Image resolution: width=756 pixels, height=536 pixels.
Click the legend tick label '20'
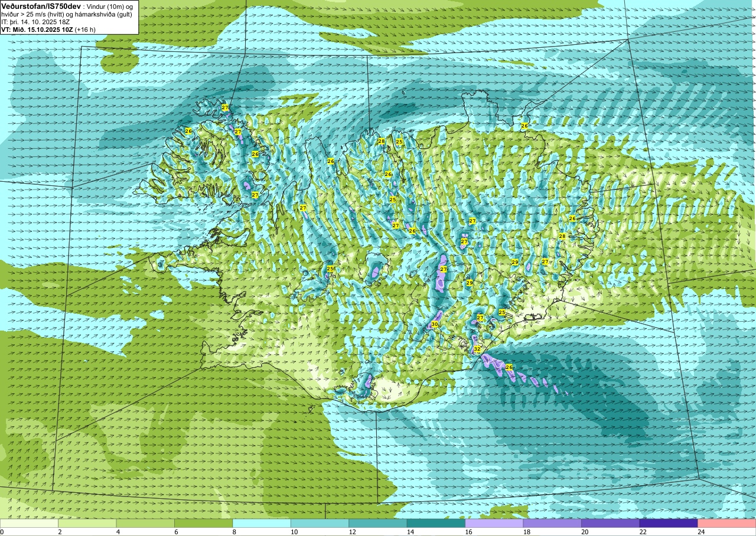coord(585,532)
